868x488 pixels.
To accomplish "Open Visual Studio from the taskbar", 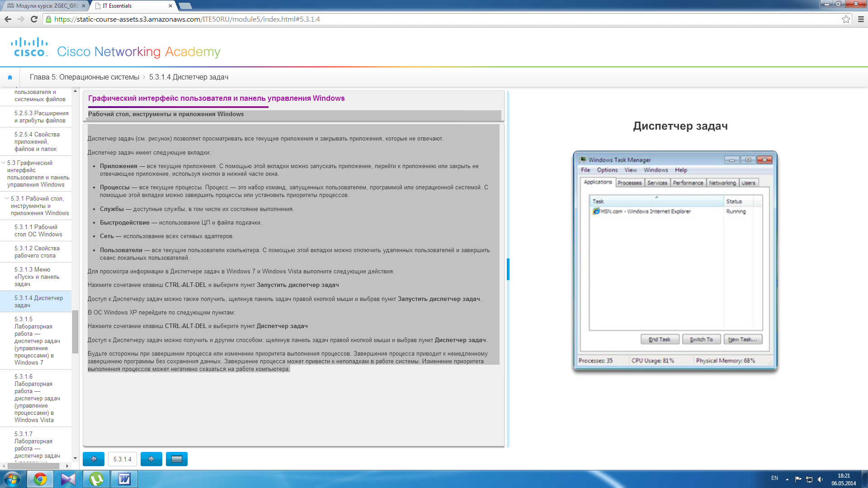I will (68, 479).
